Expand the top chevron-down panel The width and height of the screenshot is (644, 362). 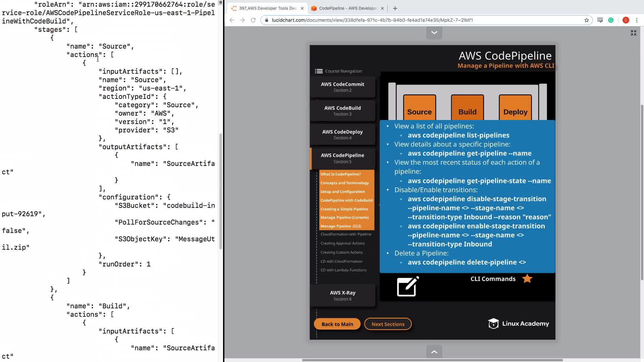point(434,33)
